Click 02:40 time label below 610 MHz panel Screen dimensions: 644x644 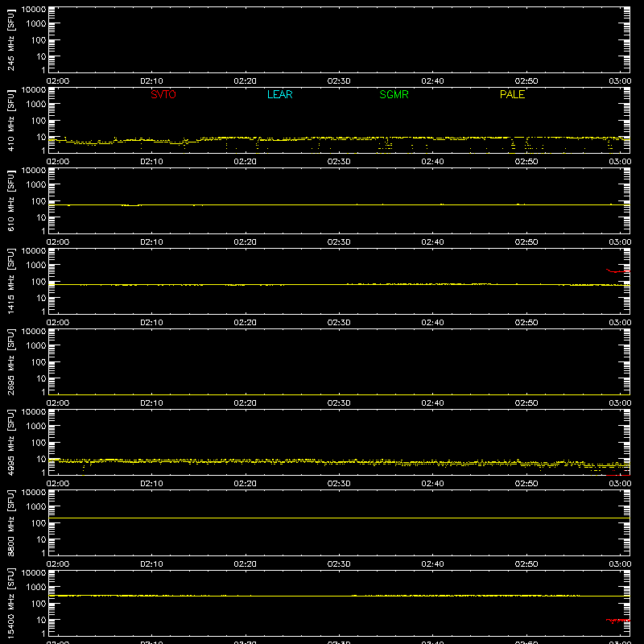tap(432, 242)
